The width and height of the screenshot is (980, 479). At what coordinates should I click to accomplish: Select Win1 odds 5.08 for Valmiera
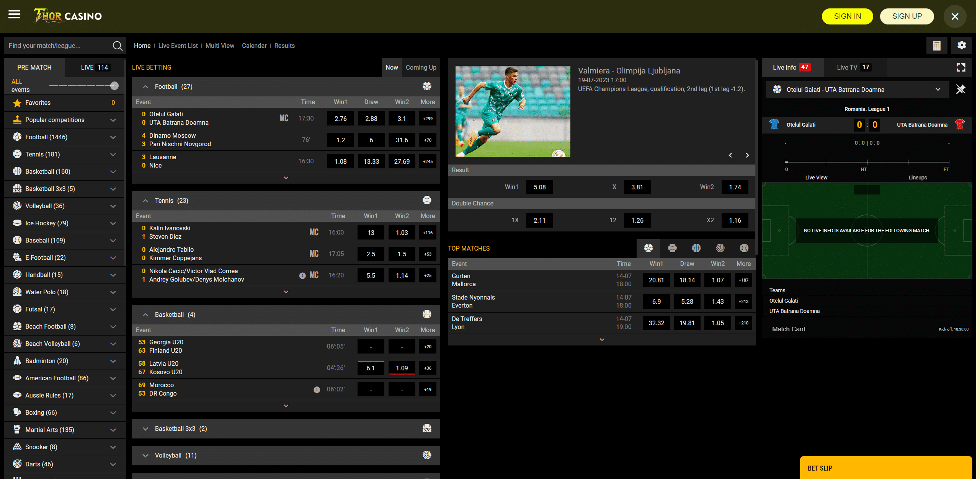(540, 187)
